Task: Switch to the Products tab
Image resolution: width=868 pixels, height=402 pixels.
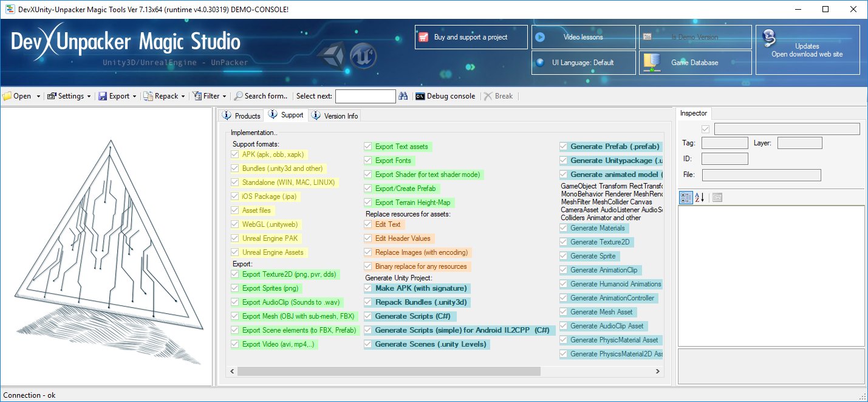Action: click(x=242, y=116)
